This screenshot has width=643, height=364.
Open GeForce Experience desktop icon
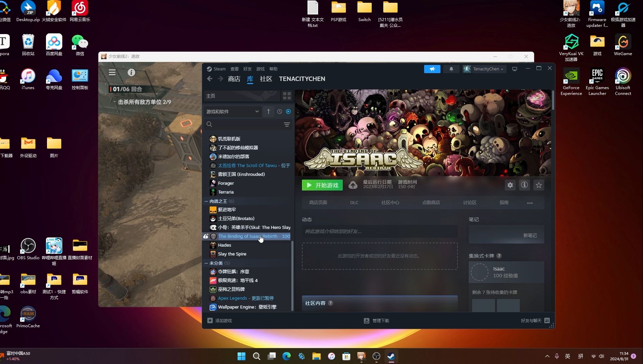[571, 82]
